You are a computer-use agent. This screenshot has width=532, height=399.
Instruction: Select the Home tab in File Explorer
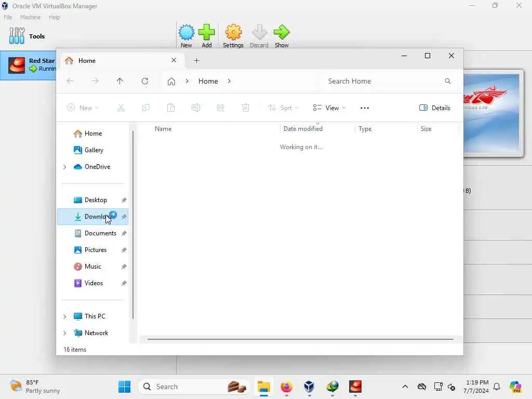pyautogui.click(x=122, y=60)
